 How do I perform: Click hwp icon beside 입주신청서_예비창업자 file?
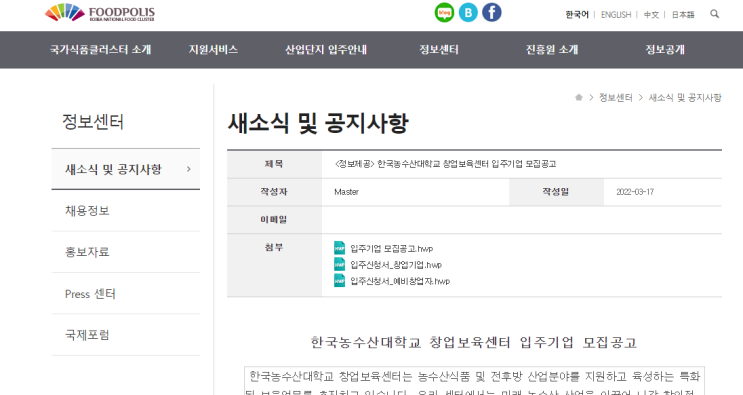pos(339,280)
